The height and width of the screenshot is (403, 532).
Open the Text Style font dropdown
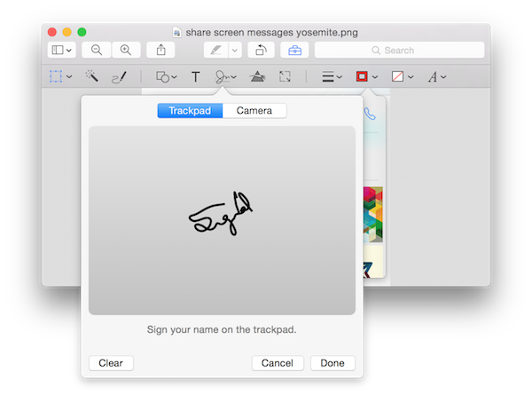tap(437, 77)
